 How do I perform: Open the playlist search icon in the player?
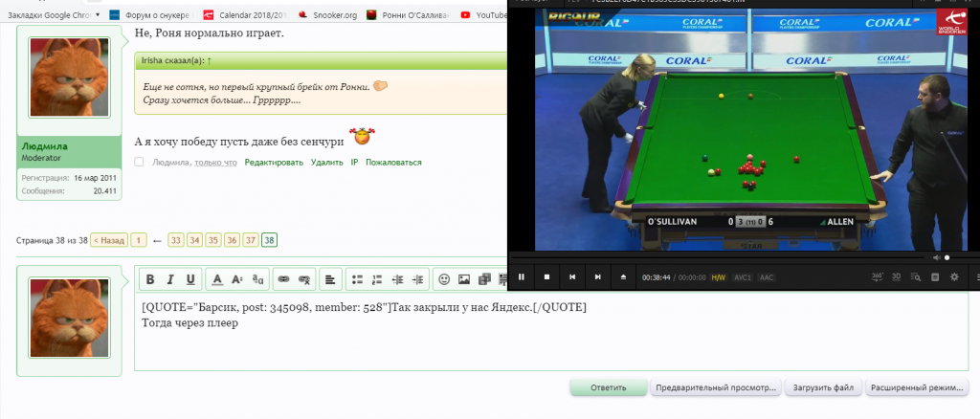pyautogui.click(x=916, y=276)
